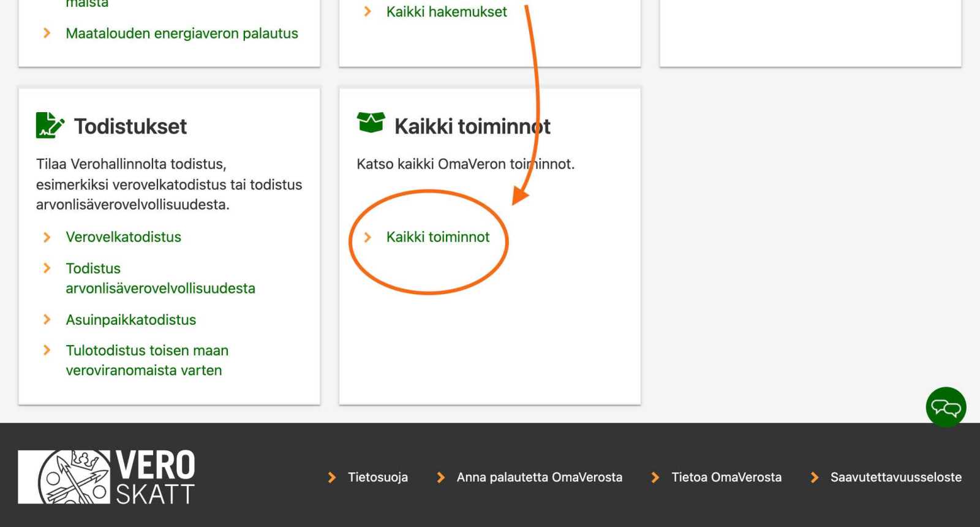The image size is (980, 527).
Task: Click chevron before Tietosuoja in footer
Action: [x=332, y=477]
